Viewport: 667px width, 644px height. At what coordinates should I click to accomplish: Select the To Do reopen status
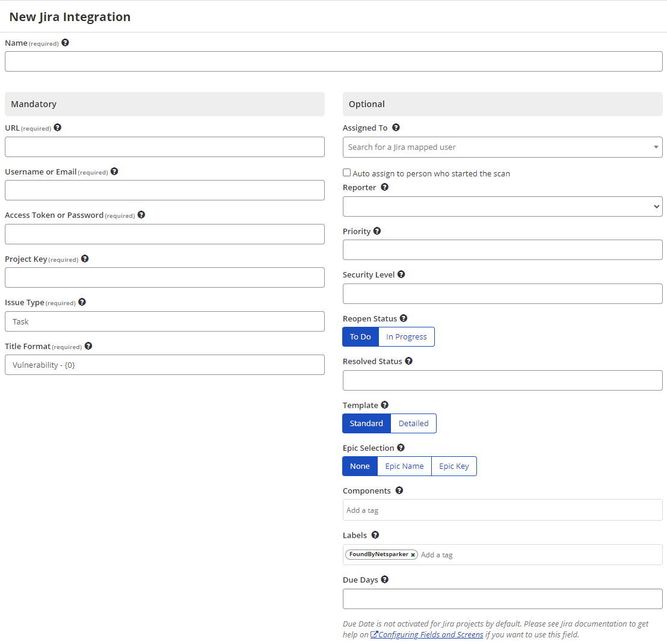pos(360,336)
